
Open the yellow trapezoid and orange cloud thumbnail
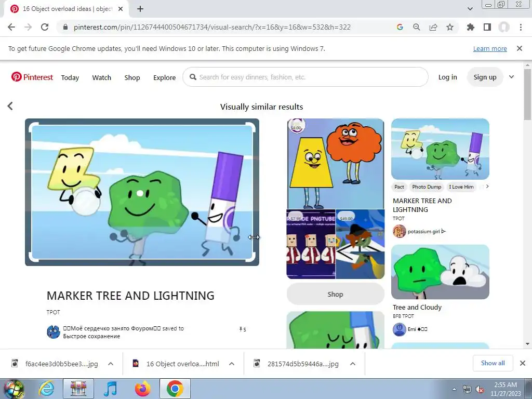coord(335,164)
